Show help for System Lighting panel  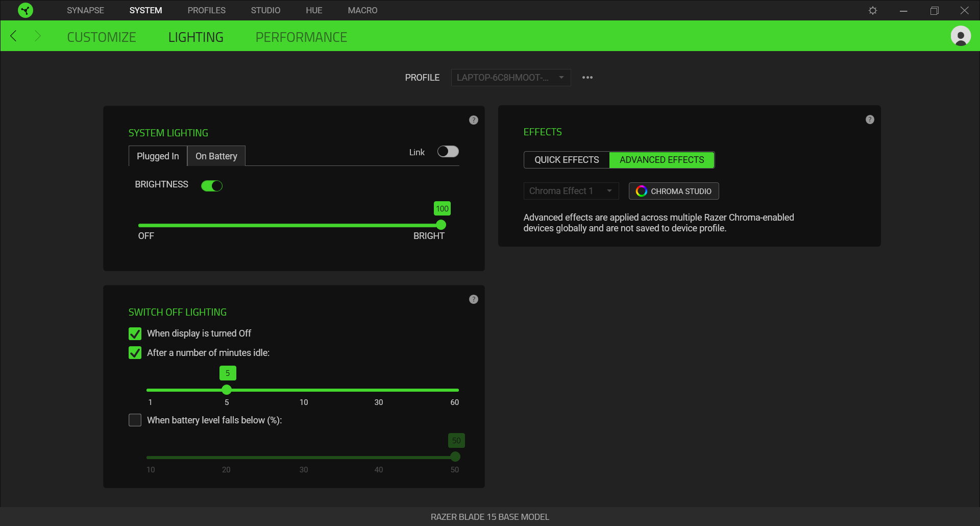coord(474,120)
